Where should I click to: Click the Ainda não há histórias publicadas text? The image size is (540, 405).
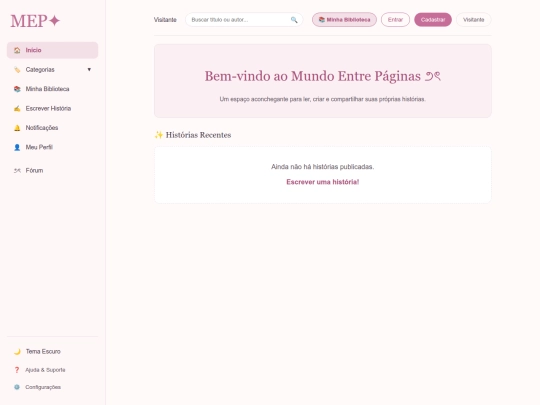pyautogui.click(x=323, y=167)
